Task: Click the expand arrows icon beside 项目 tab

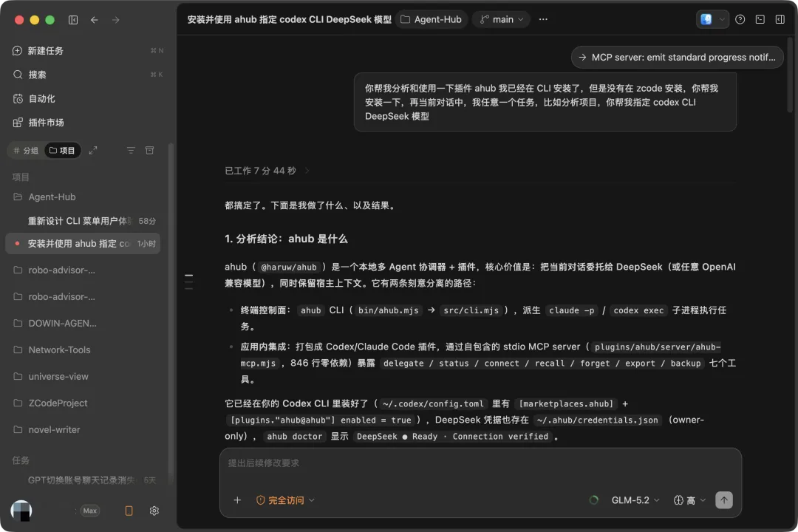Action: tap(93, 150)
